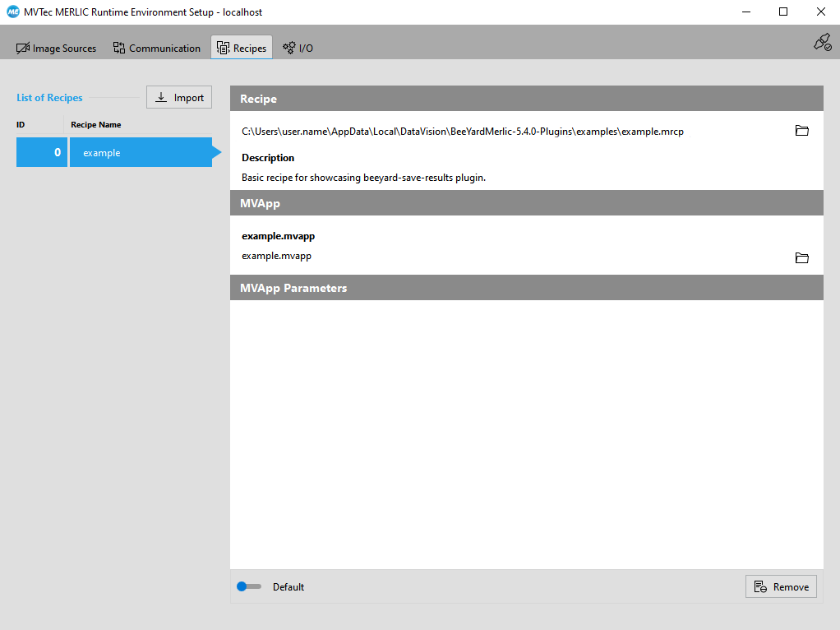Collapse the MVApp Parameters section header
Image resolution: width=840 pixels, height=630 pixels.
[x=526, y=288]
